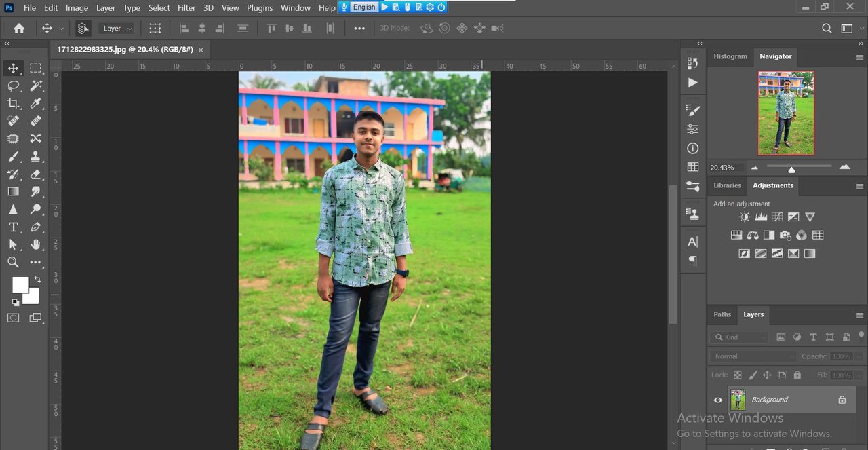Viewport: 868px width, 450px height.
Task: Switch to the Paths tab
Action: (722, 314)
